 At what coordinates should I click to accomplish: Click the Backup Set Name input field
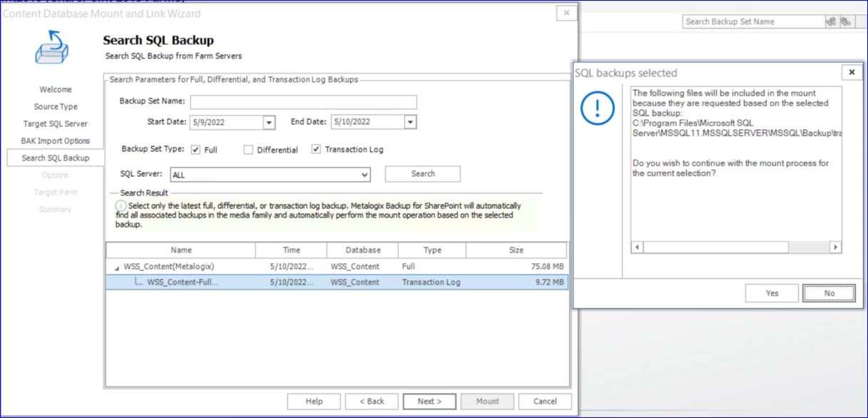[x=303, y=102]
